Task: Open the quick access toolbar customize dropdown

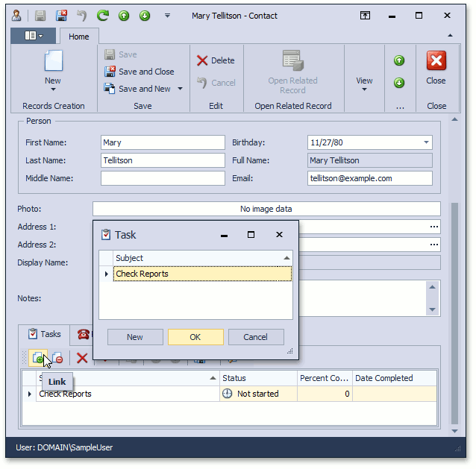Action: (x=167, y=15)
